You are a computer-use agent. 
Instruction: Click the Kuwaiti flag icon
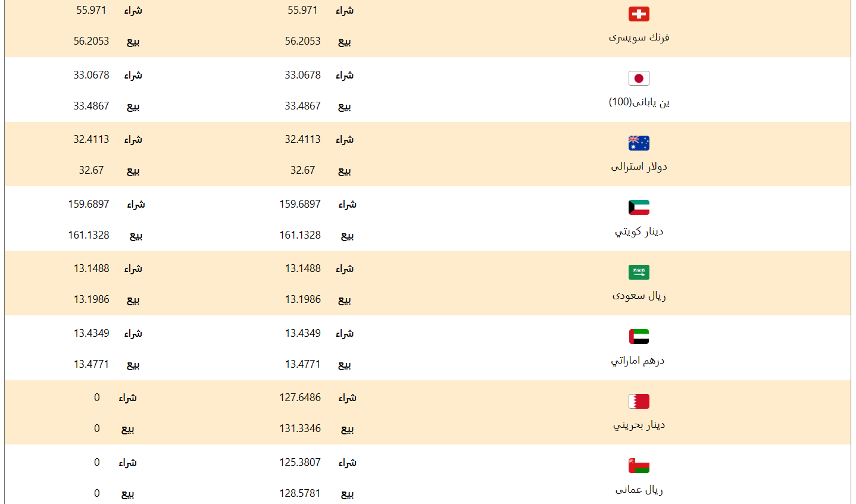[639, 208]
